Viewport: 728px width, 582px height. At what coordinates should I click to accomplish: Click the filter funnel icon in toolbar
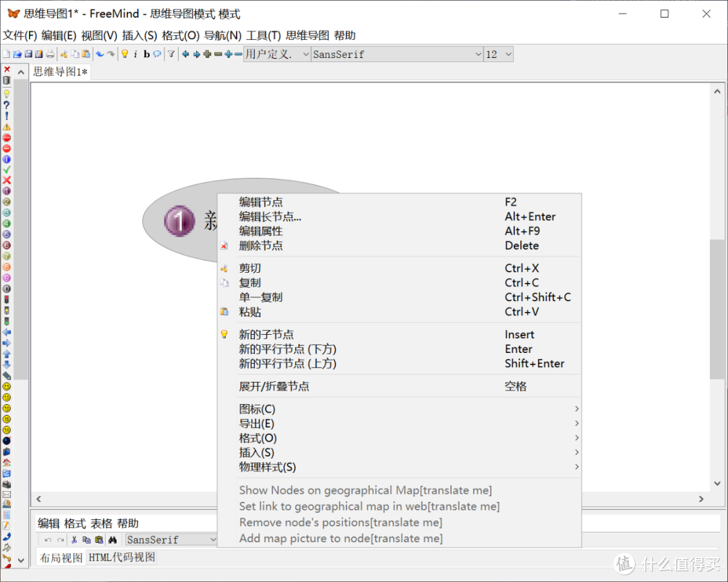tap(171, 55)
